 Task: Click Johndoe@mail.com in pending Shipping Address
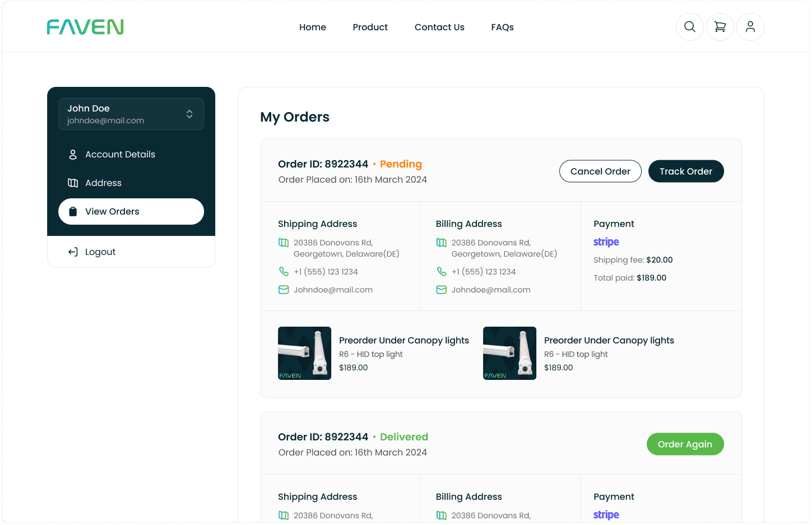coord(333,290)
